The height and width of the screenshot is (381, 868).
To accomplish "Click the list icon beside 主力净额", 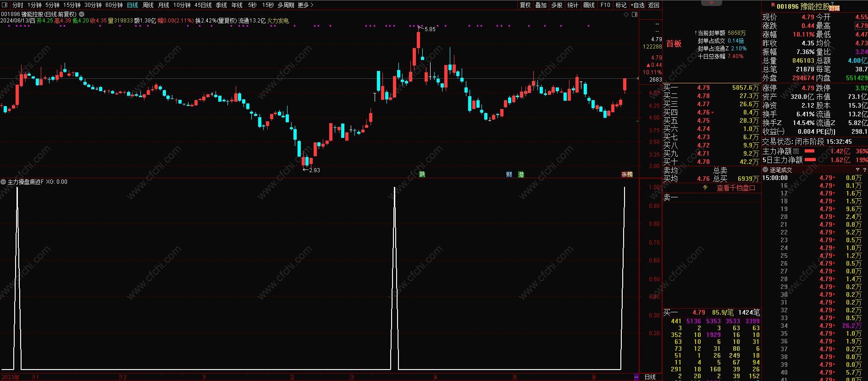I will pos(796,151).
